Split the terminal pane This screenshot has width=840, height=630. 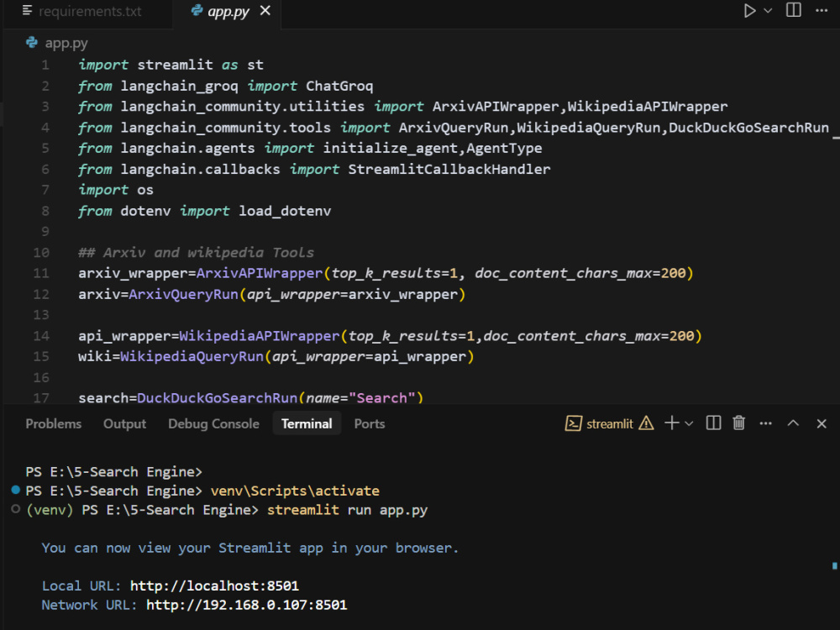713,423
